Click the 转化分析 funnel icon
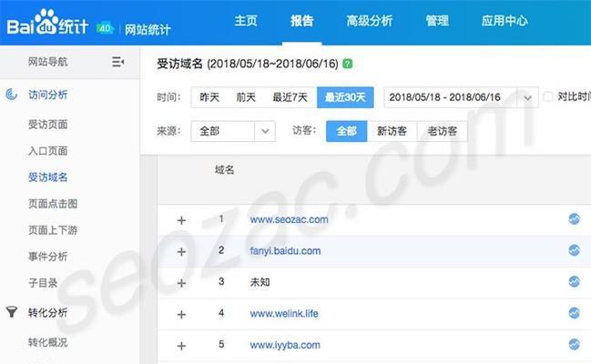Image resolution: width=591 pixels, height=364 pixels. (12, 312)
